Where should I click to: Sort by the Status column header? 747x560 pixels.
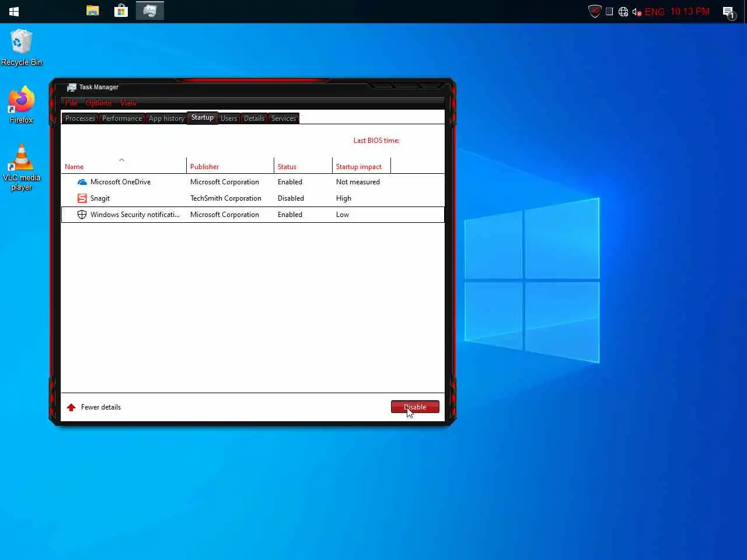303,166
